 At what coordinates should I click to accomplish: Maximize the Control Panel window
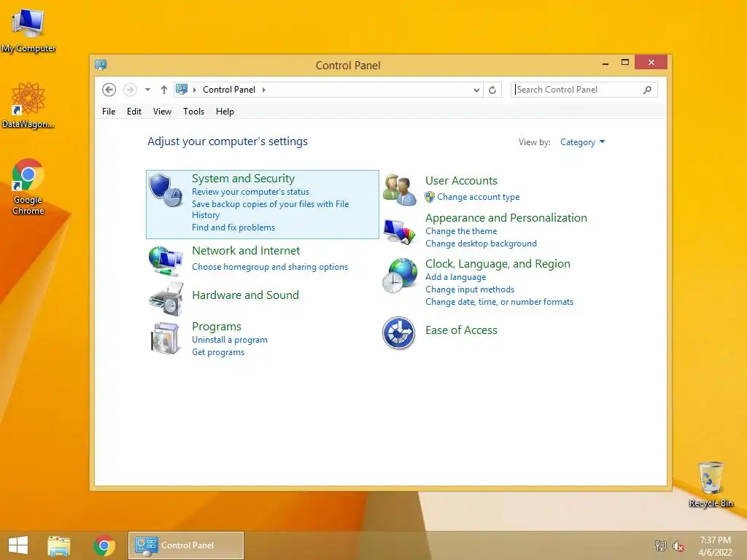point(625,63)
